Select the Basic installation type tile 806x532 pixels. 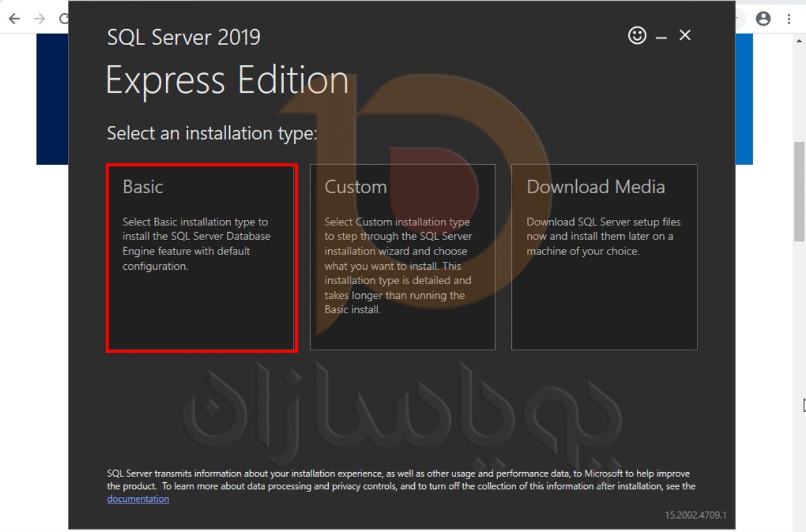coord(201,258)
